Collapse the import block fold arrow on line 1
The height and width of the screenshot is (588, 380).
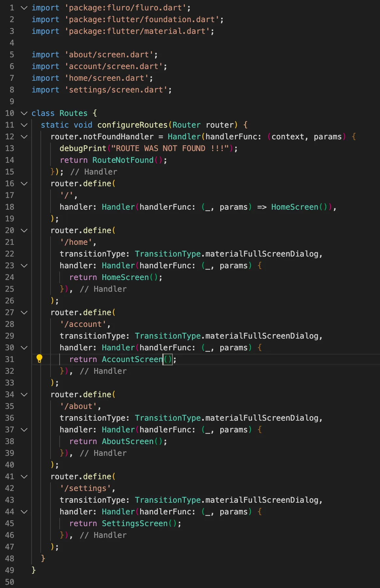pyautogui.click(x=24, y=8)
